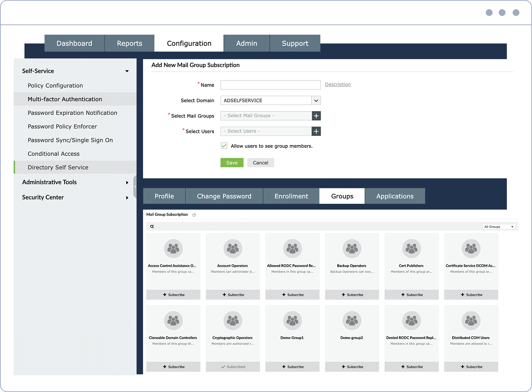Uncheck Allow users to see group members

pyautogui.click(x=224, y=145)
